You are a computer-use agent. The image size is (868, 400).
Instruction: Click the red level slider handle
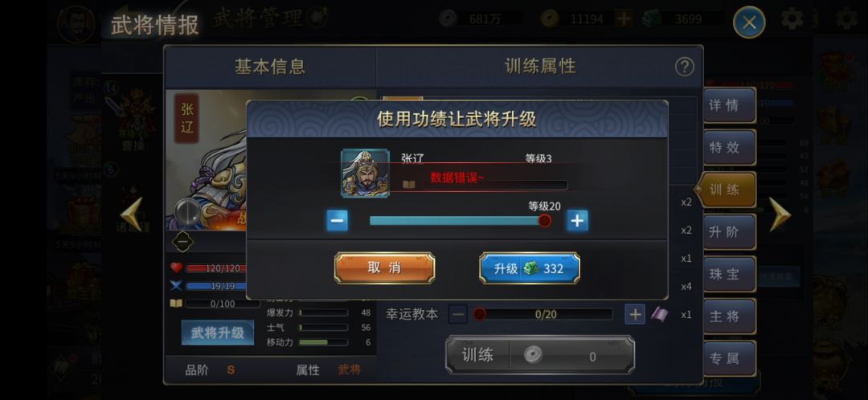click(x=545, y=221)
